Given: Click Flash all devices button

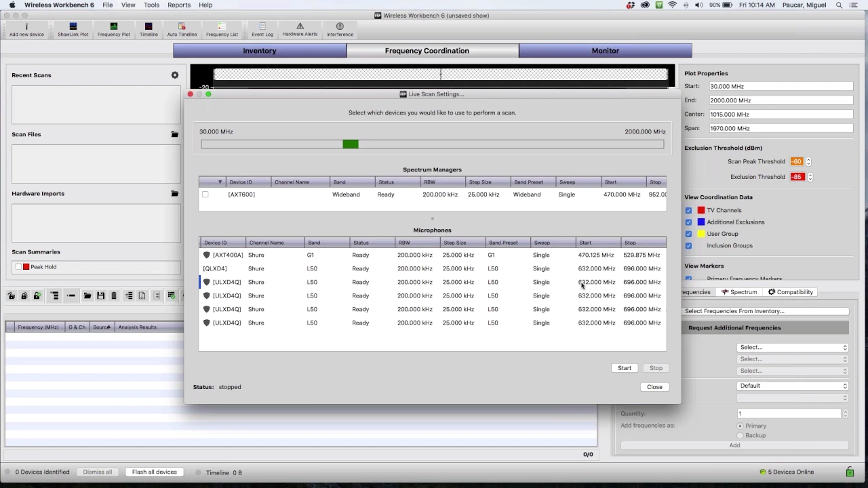Looking at the screenshot, I should [155, 472].
